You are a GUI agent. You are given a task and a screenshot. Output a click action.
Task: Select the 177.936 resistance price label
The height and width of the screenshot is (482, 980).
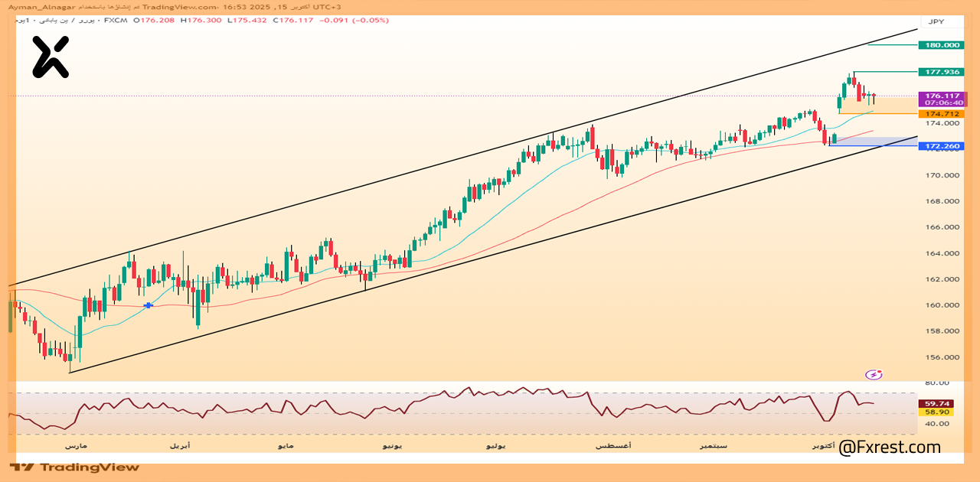coord(941,72)
